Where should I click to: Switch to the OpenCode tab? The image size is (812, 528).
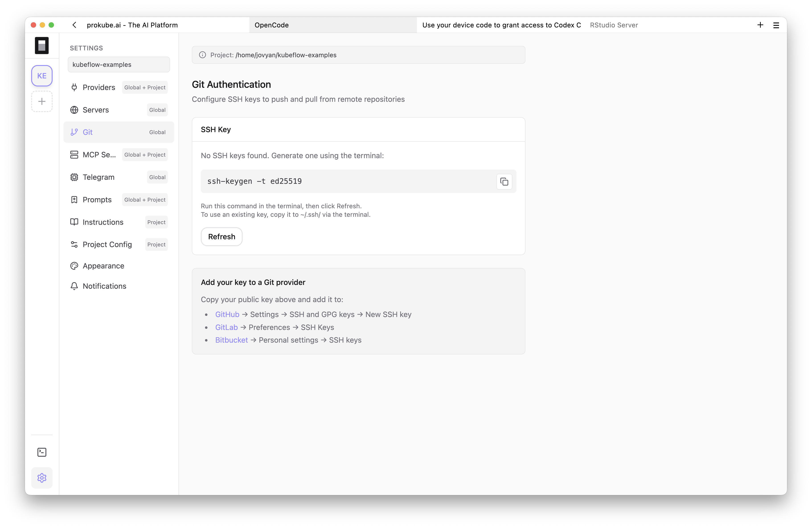333,25
